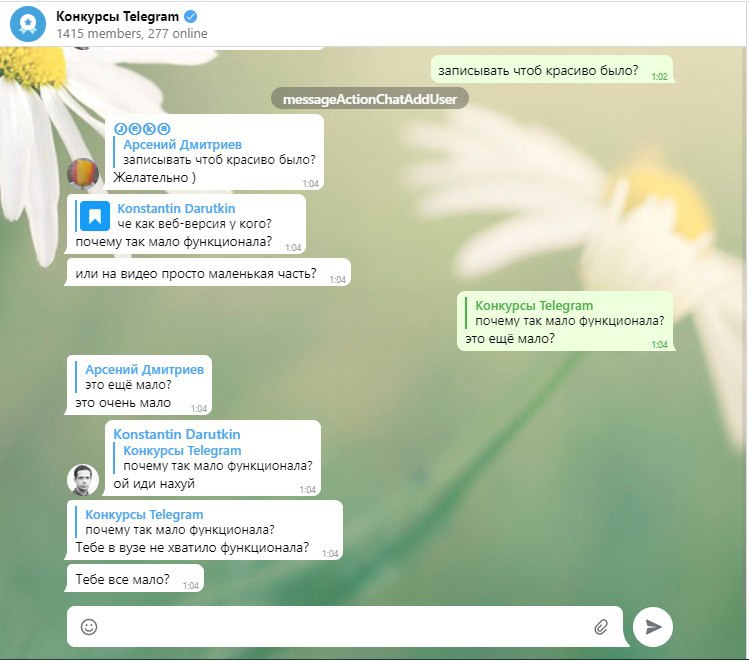Click the 1415 members, 277 online subtitle
The width and height of the screenshot is (749, 660).
click(132, 33)
